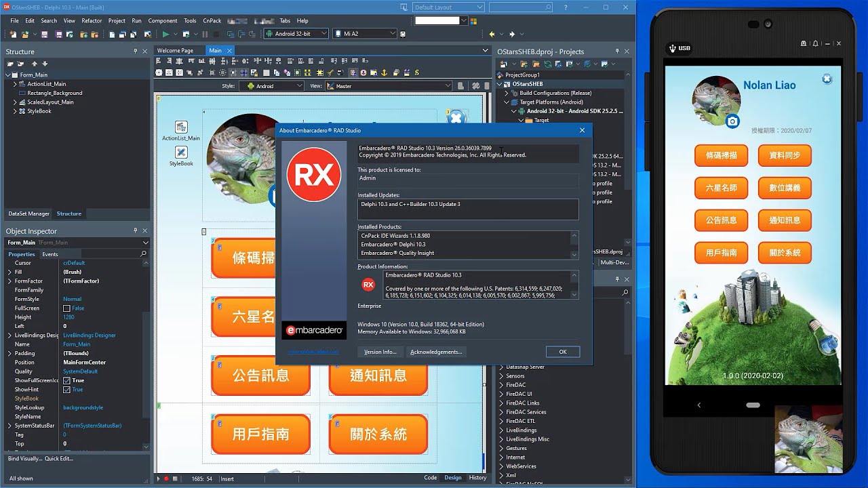The height and width of the screenshot is (488, 868).
Task: Tap the iguana avatar on the phone screen
Action: pos(716,100)
